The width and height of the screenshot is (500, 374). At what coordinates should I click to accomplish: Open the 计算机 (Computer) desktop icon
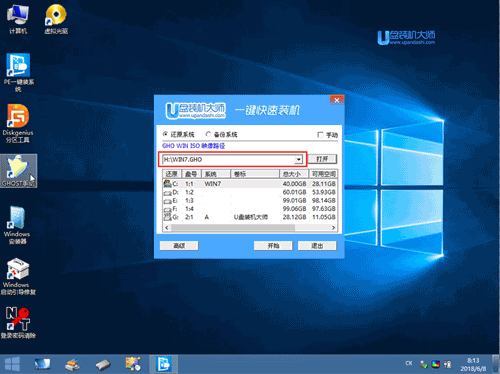pyautogui.click(x=18, y=19)
